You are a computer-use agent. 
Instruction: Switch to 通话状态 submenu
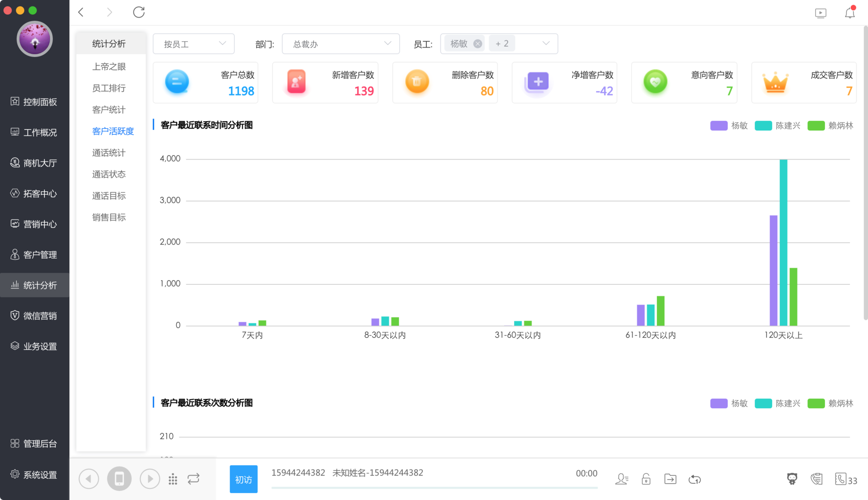(109, 175)
